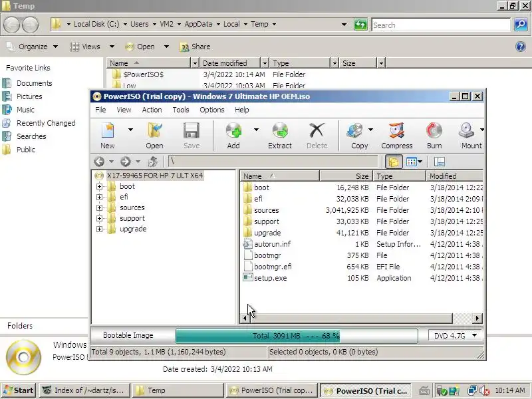Click the New toolbar icon in PowerISO

(x=108, y=131)
